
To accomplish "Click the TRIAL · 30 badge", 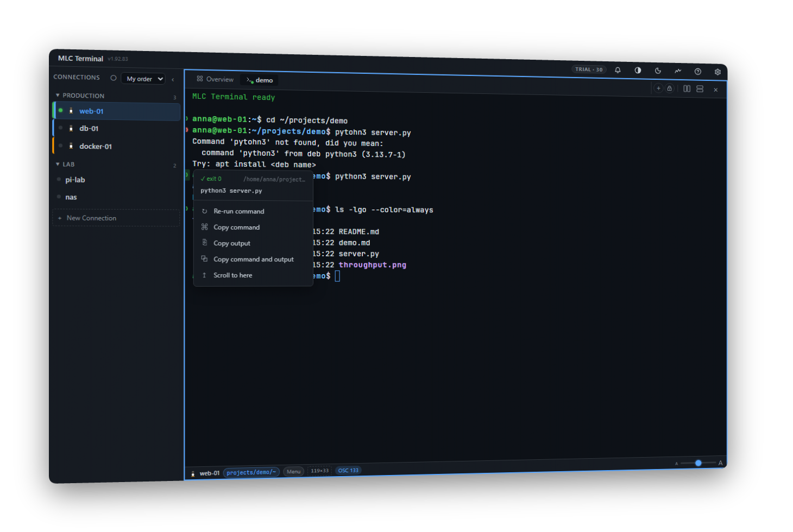I will [x=589, y=69].
